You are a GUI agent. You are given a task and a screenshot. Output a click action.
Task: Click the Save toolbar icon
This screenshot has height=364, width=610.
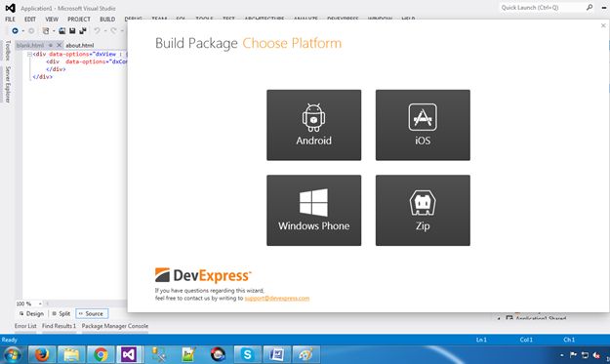point(72,30)
